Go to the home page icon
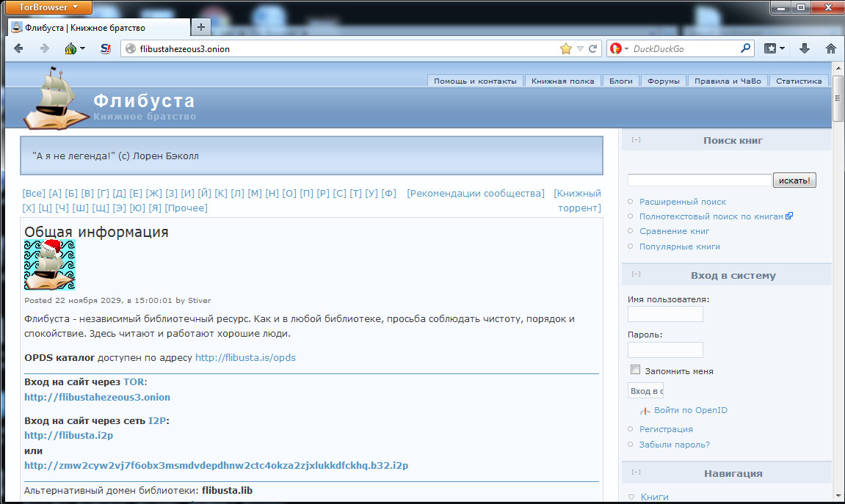 pos(831,48)
